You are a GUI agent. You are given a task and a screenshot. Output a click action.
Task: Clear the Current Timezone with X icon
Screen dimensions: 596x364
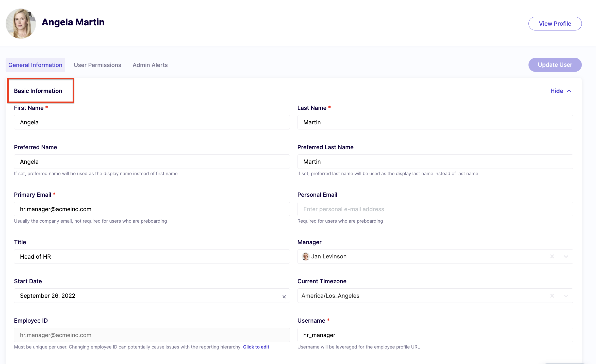point(552,296)
